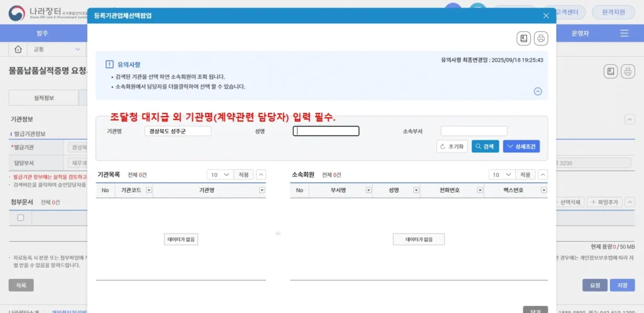The height and width of the screenshot is (313, 644).
Task: Click the 소속부서 department input field
Action: (474, 131)
